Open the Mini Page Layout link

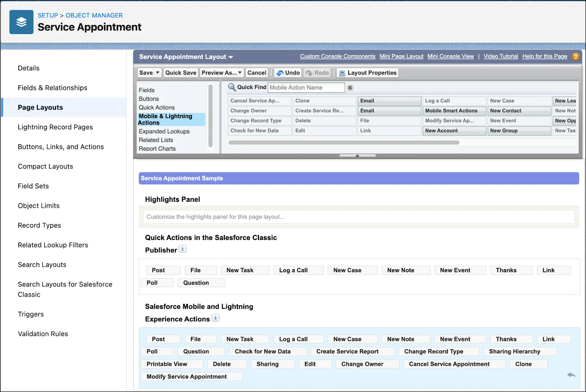click(x=401, y=56)
